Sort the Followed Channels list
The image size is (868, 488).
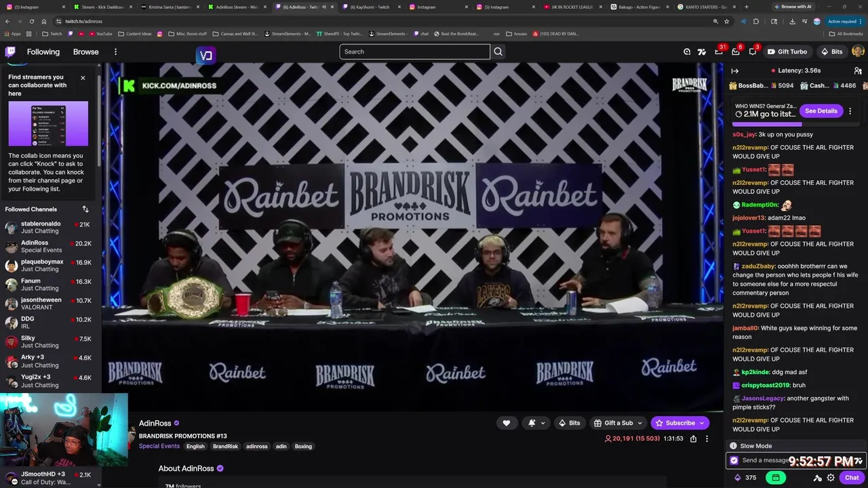tap(85, 209)
